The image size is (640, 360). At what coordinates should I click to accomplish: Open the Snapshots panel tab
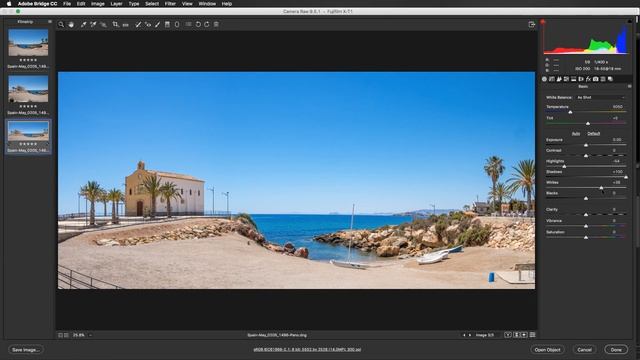coord(610,79)
